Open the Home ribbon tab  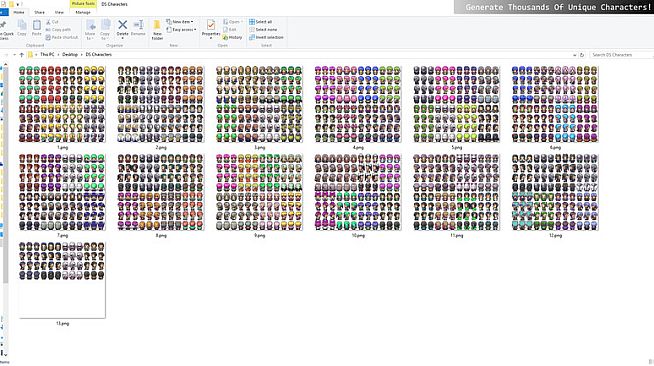pos(19,13)
